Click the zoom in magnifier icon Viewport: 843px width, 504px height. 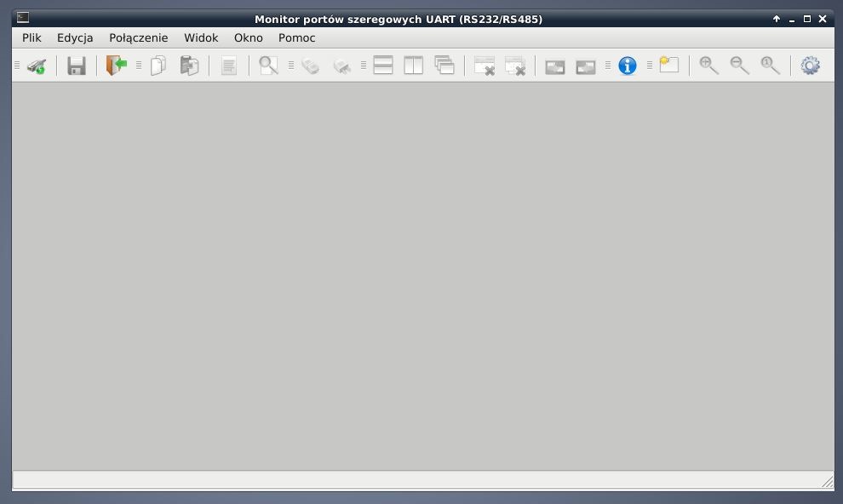click(x=708, y=66)
